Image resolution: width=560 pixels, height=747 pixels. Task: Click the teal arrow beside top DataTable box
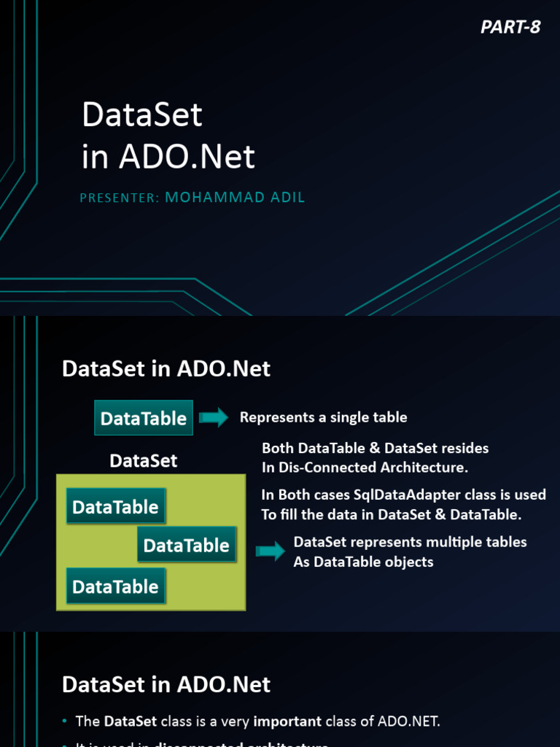(x=214, y=418)
